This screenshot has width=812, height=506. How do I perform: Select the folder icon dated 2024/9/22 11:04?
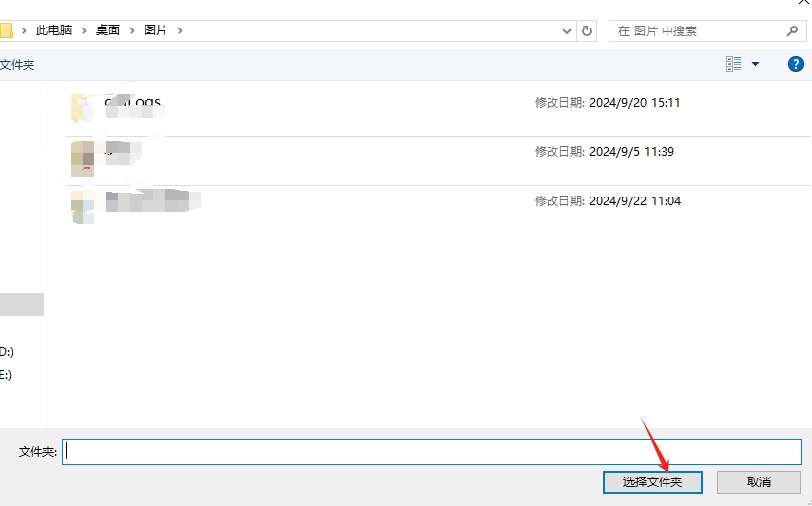click(83, 206)
